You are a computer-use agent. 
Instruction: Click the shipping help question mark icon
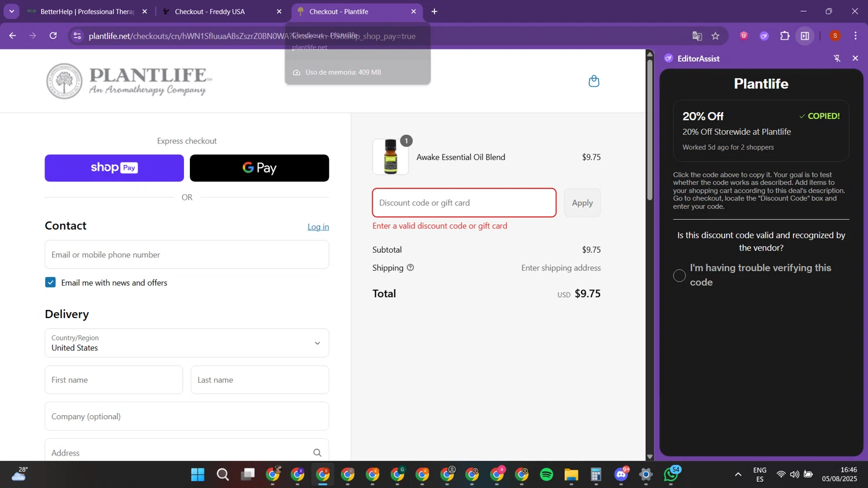(410, 268)
